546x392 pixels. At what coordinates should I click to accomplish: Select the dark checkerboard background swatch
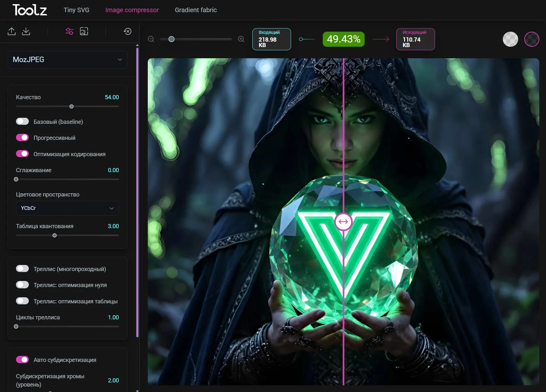(x=532, y=39)
